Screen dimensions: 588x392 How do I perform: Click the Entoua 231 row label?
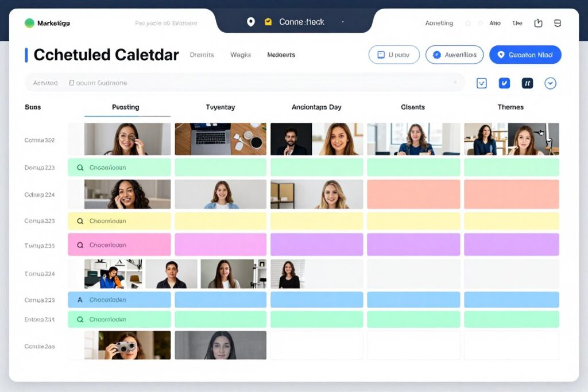[40, 320]
